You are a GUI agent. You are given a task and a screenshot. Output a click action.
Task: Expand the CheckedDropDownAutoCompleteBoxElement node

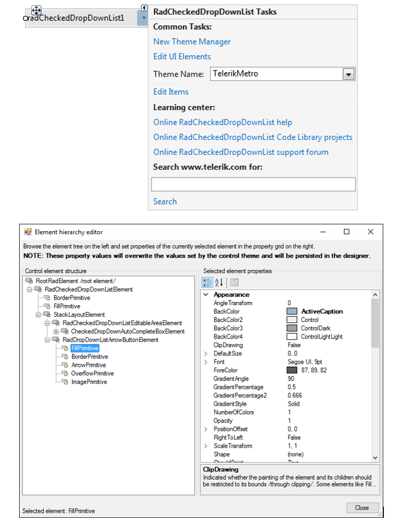(56, 330)
